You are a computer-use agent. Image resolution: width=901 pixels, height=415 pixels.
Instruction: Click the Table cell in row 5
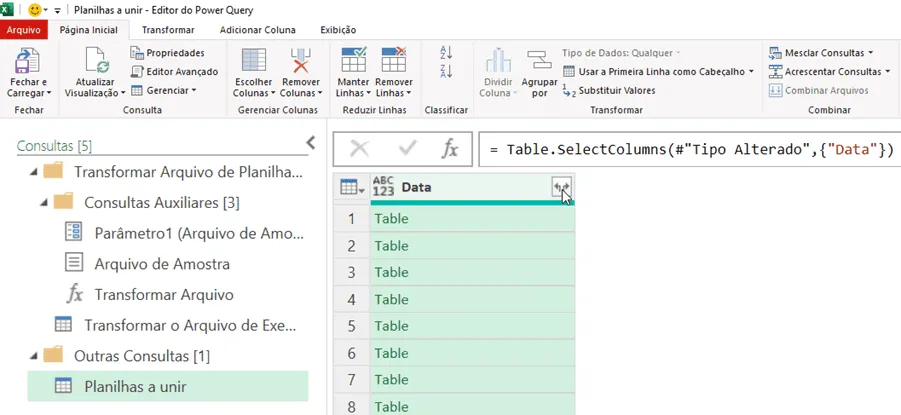[472, 326]
